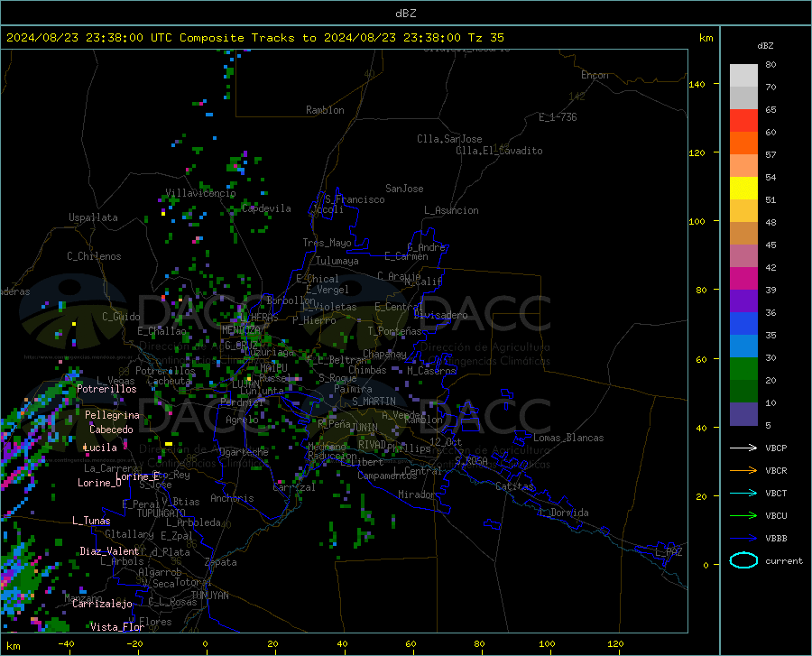Select the dark violet 10 dBZ swatch
Image resolution: width=812 pixels, height=656 pixels.
743,413
